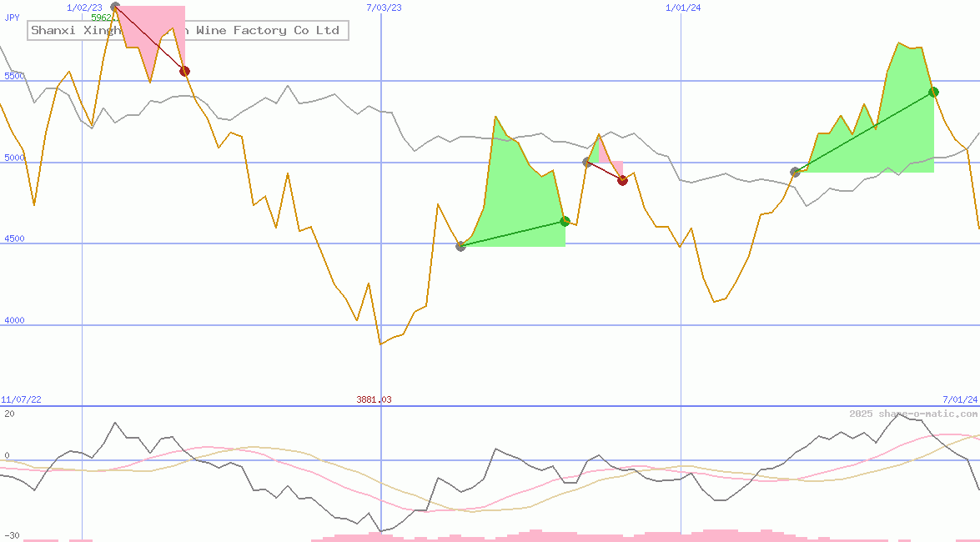
Task: Click the 1/01/24 date label
Action: point(683,8)
